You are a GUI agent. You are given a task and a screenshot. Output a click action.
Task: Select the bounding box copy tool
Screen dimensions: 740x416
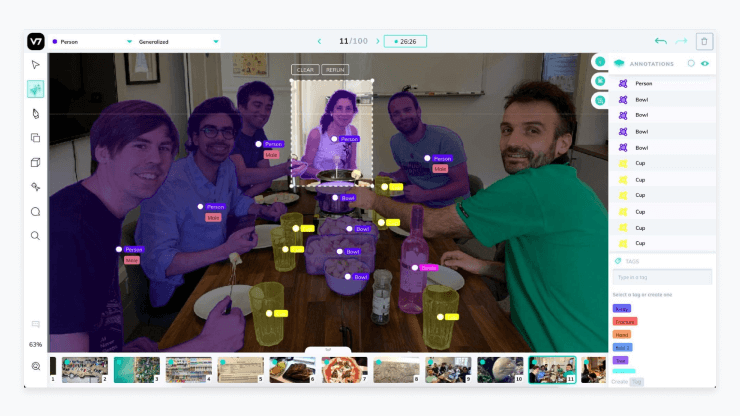(x=35, y=138)
